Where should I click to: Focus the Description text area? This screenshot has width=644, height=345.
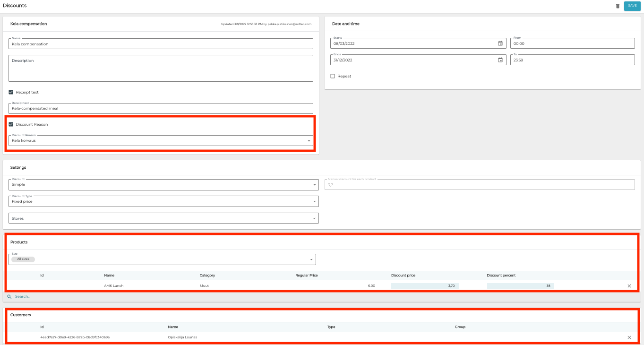pyautogui.click(x=161, y=69)
